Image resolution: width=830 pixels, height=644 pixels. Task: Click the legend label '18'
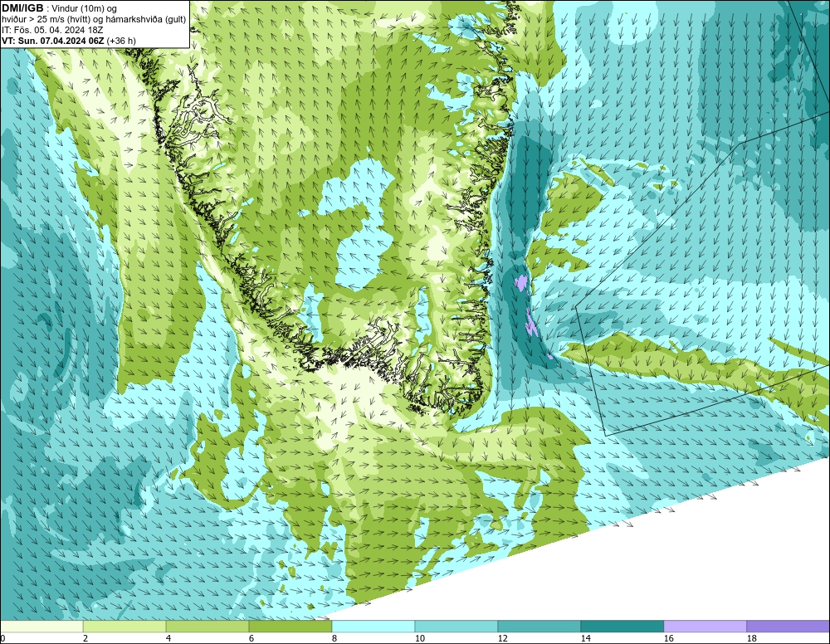752,638
